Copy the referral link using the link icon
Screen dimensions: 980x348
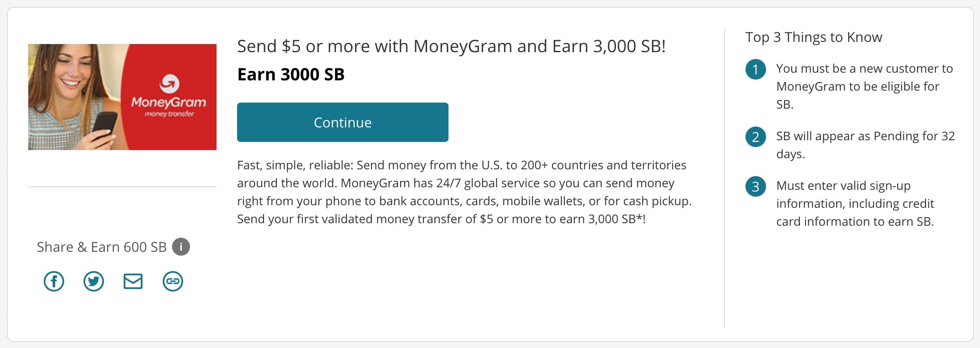pyautogui.click(x=172, y=281)
